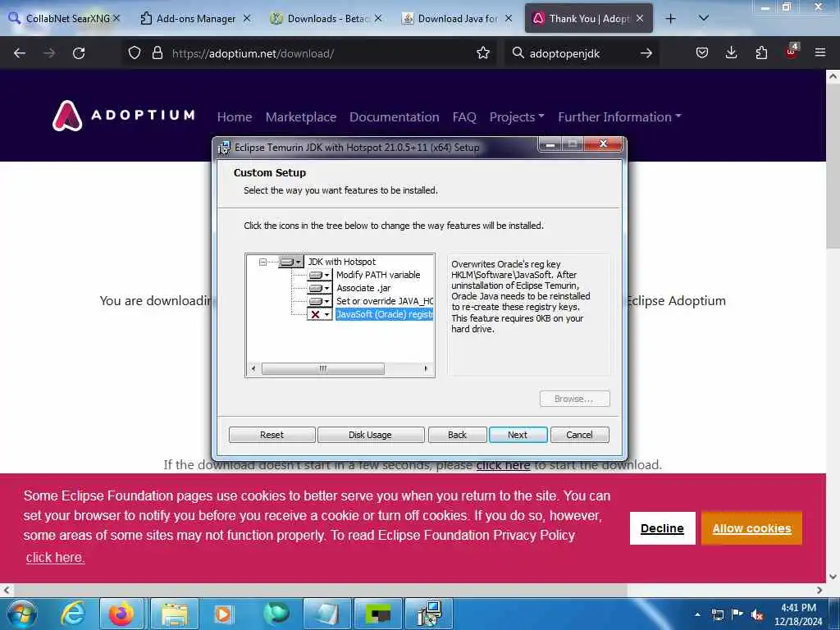
Task: Click the feature tree scroll-right arrow
Action: click(426, 368)
